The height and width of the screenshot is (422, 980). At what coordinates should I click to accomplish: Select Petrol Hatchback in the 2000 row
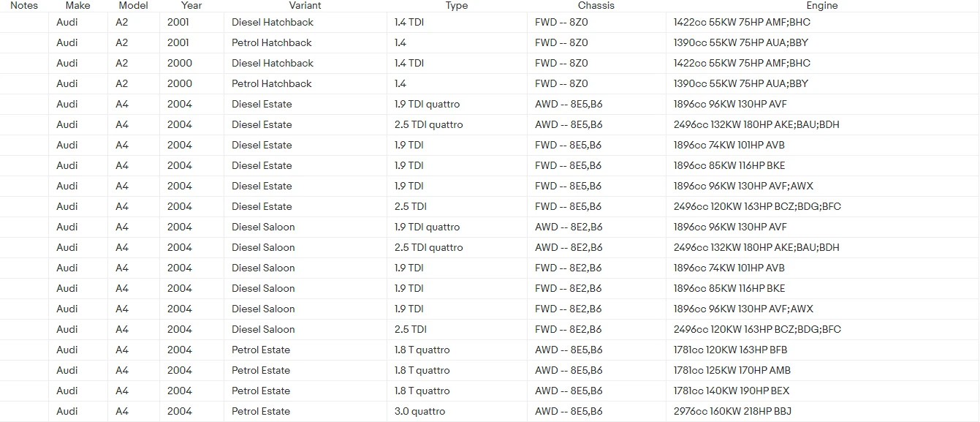coord(272,83)
